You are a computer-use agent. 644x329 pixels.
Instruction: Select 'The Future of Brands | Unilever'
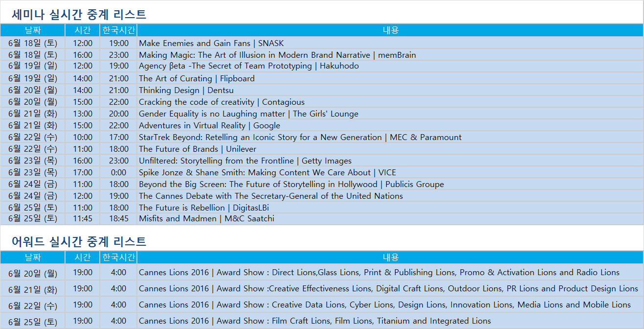[198, 149]
